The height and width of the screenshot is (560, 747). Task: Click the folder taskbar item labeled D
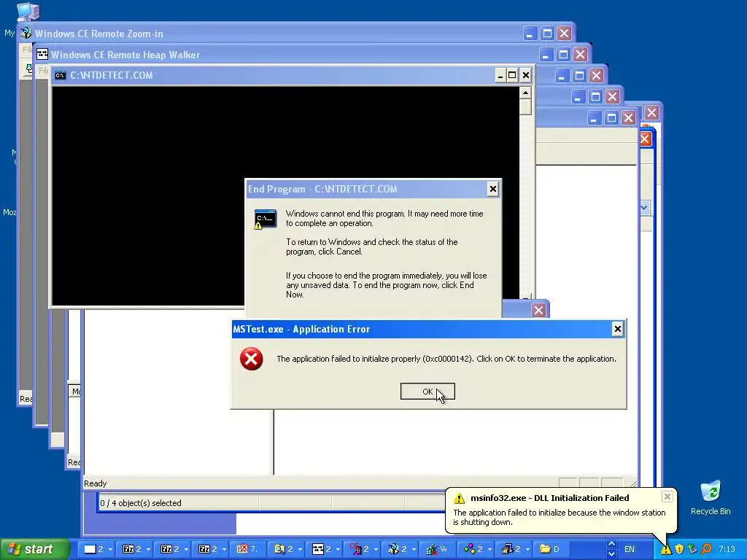[550, 549]
